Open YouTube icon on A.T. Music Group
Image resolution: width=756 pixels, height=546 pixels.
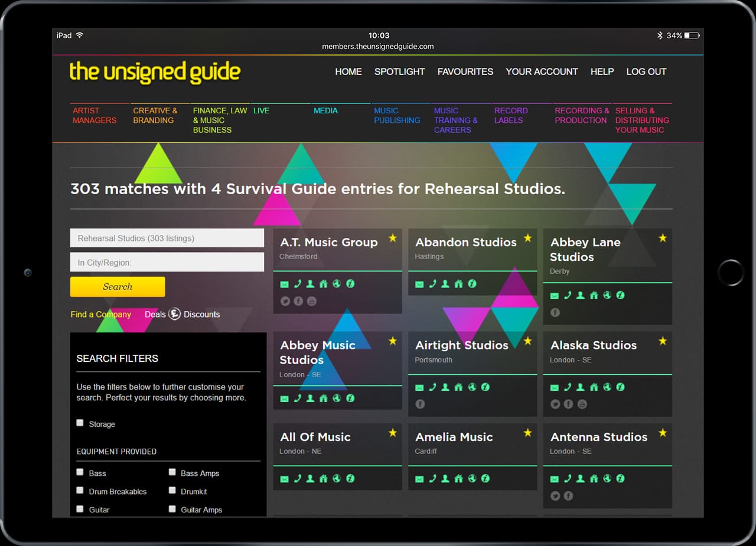click(x=312, y=301)
